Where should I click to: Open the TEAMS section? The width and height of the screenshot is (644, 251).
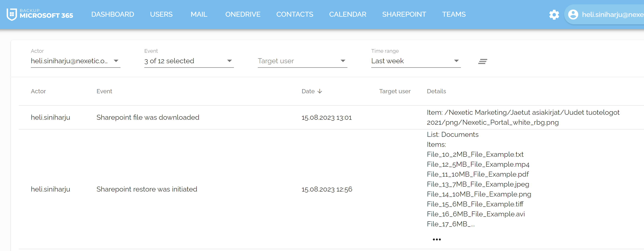coord(454,15)
